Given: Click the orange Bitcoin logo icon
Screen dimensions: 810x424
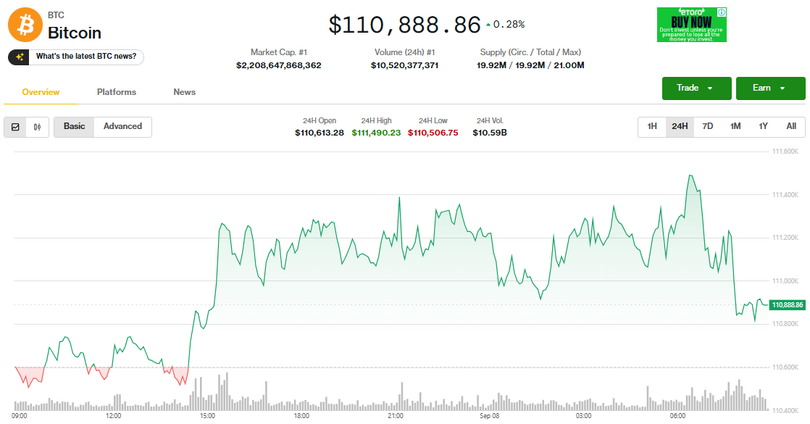Looking at the screenshot, I should (24, 26).
